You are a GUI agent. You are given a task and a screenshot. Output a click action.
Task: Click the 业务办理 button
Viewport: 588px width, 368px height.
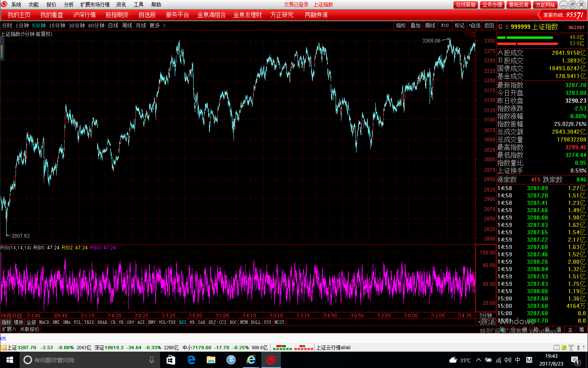(x=492, y=4)
